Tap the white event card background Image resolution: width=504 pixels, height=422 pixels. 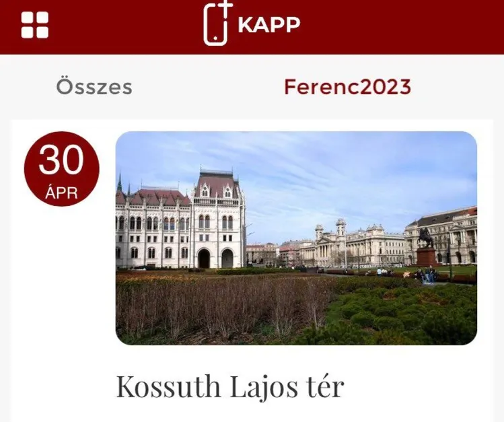point(61,289)
